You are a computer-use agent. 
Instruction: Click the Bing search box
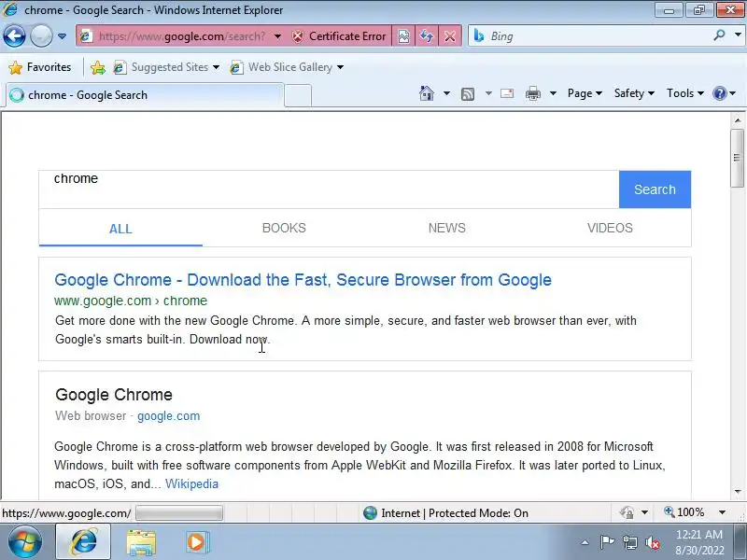(x=598, y=36)
